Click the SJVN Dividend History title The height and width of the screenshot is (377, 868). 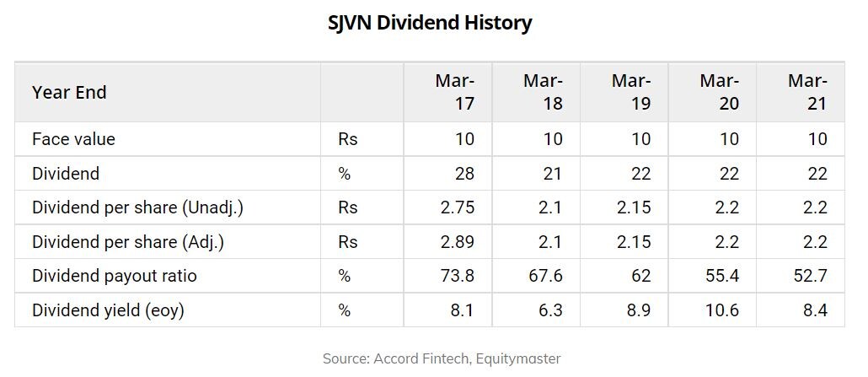[430, 23]
